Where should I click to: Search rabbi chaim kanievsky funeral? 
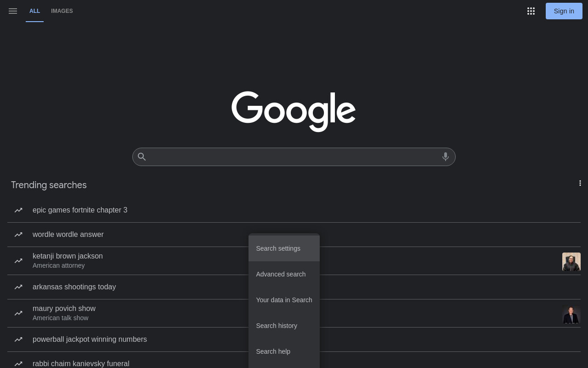(81, 364)
